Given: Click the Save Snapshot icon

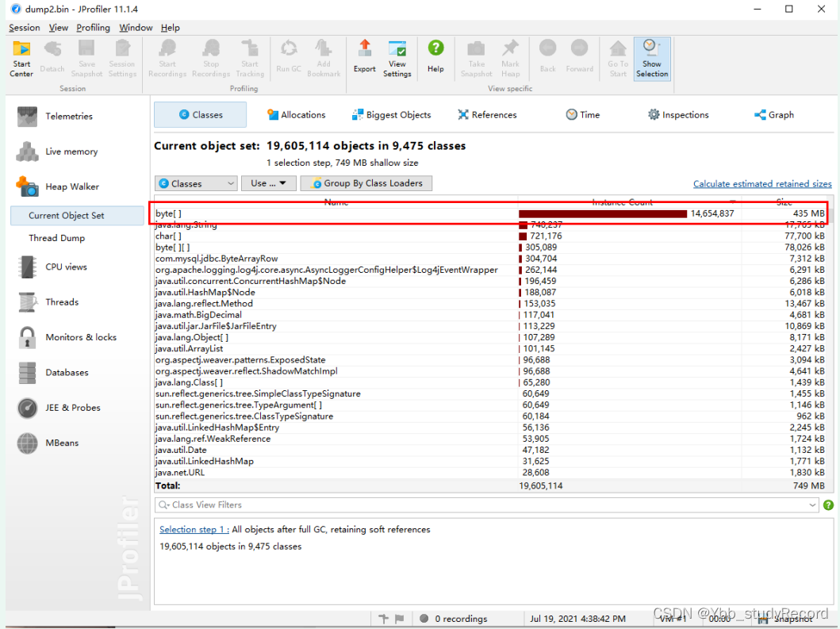Looking at the screenshot, I should tap(86, 59).
